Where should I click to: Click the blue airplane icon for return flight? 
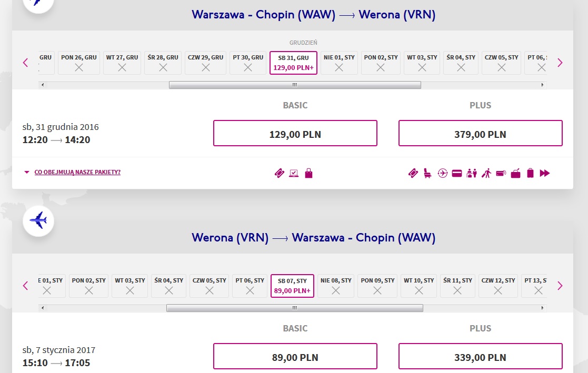(38, 220)
